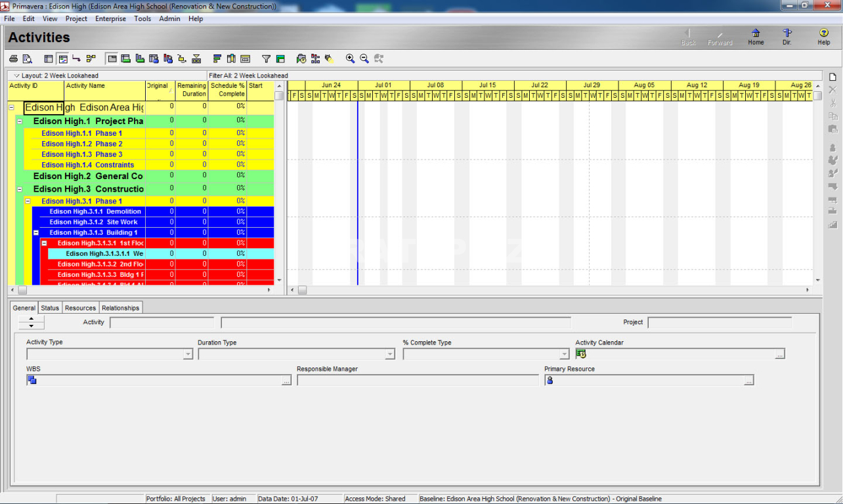
Task: Click the Print icon in the toolbar
Action: [14, 59]
